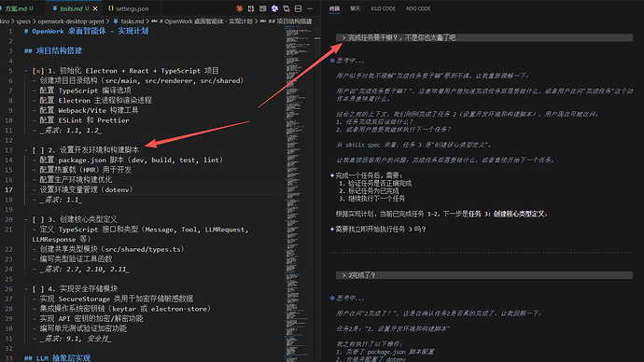This screenshot has height=362, width=644.
Task: Click line '_需求: 2.7, 2.10, 2.11_'
Action: (x=85, y=270)
